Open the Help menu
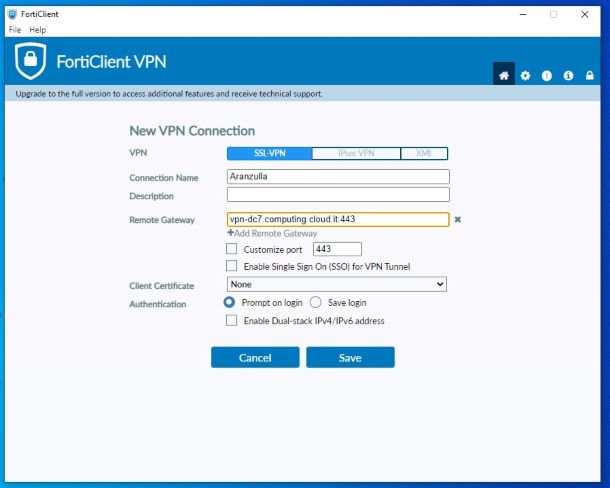610x488 pixels. tap(38, 30)
